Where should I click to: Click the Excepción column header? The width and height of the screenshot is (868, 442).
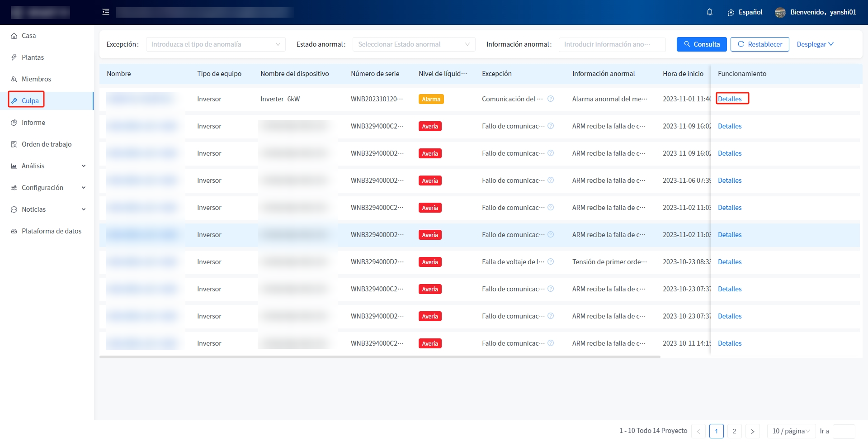coord(497,74)
